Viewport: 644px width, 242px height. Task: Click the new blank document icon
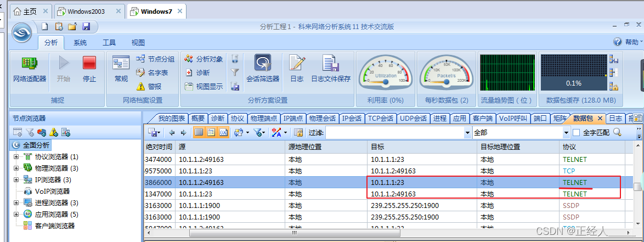click(45, 27)
